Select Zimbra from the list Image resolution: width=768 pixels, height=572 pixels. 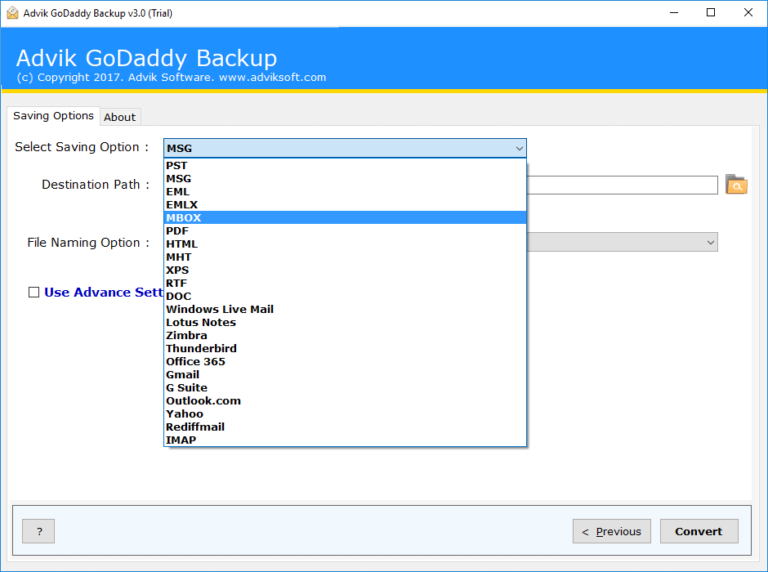coord(345,335)
